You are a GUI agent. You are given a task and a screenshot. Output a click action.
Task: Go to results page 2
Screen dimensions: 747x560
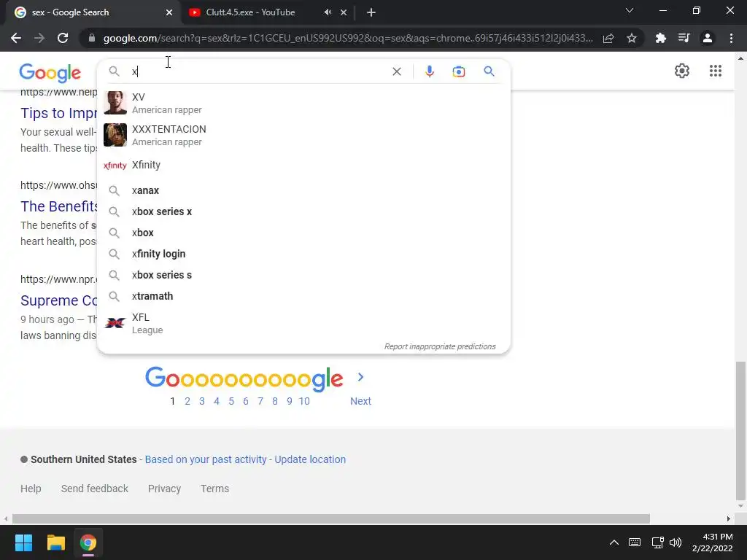tap(187, 402)
